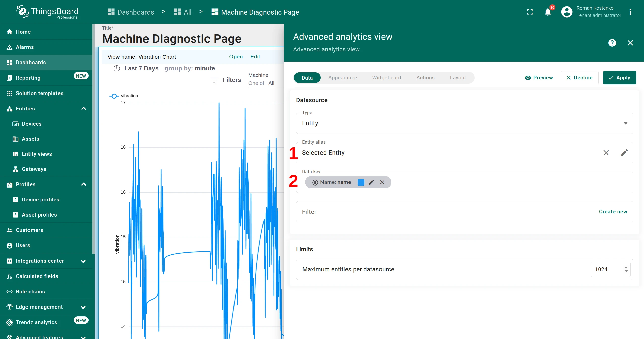Open the Machine filter selector

tap(266, 83)
